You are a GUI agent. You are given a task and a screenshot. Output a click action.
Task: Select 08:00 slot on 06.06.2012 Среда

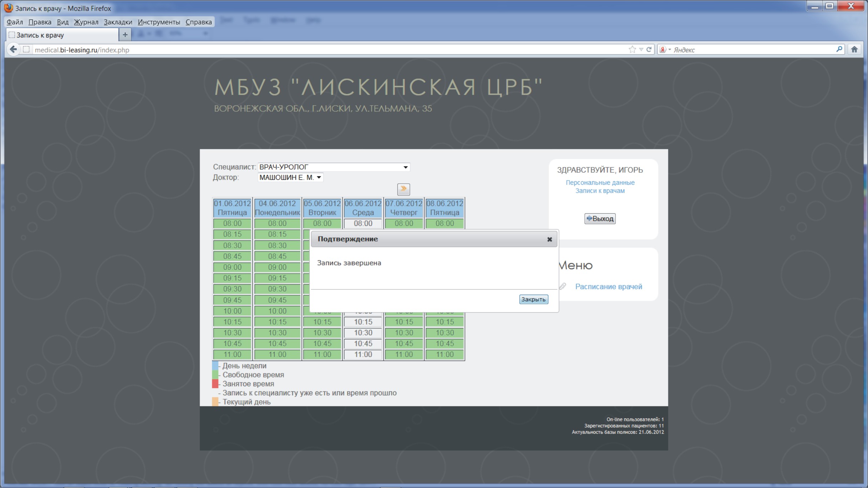tap(363, 223)
